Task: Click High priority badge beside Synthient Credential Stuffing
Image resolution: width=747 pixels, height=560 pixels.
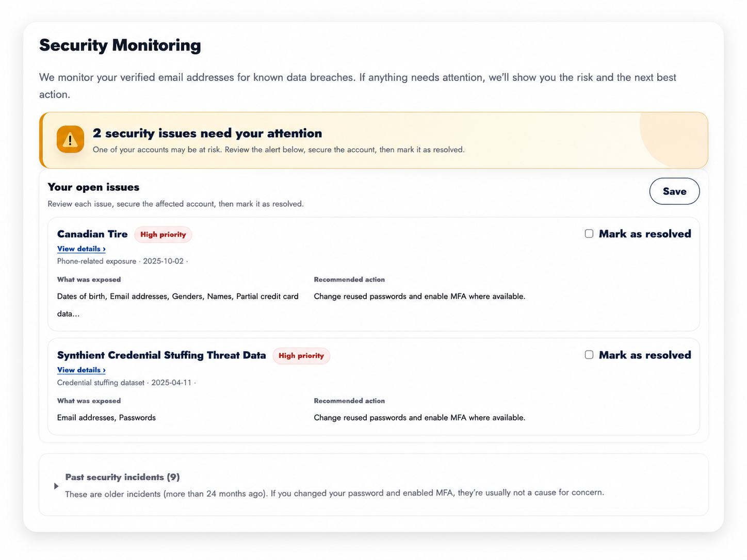Action: pos(301,356)
